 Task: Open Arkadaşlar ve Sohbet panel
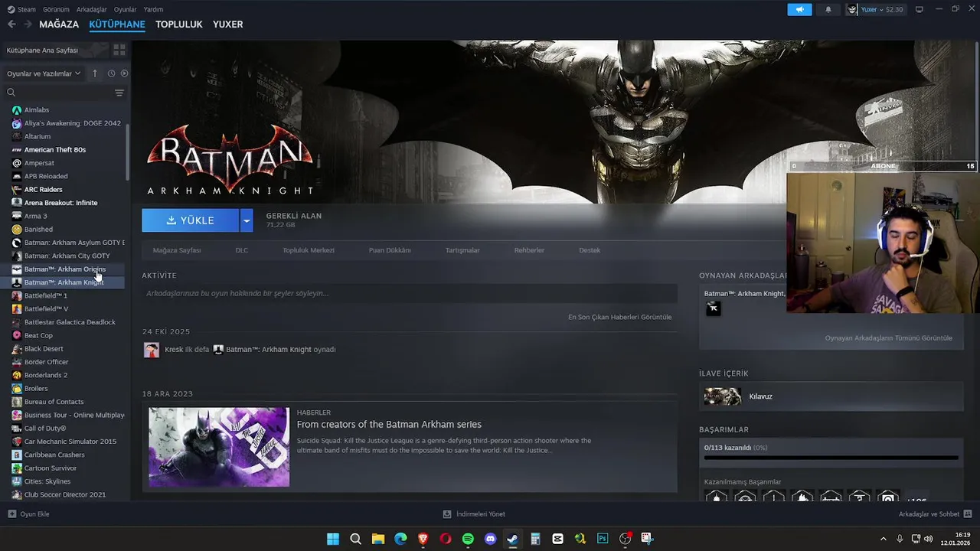click(935, 514)
